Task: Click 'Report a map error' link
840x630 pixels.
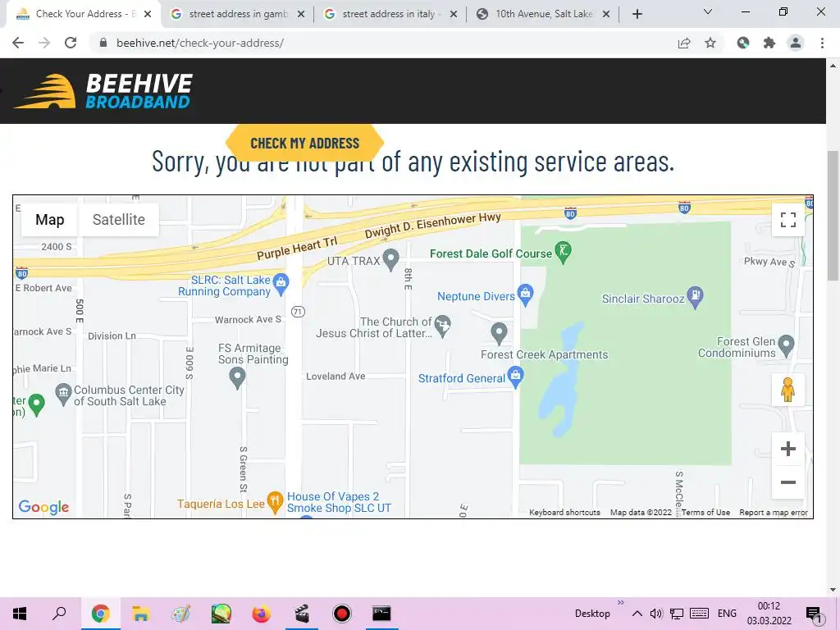Action: point(774,512)
